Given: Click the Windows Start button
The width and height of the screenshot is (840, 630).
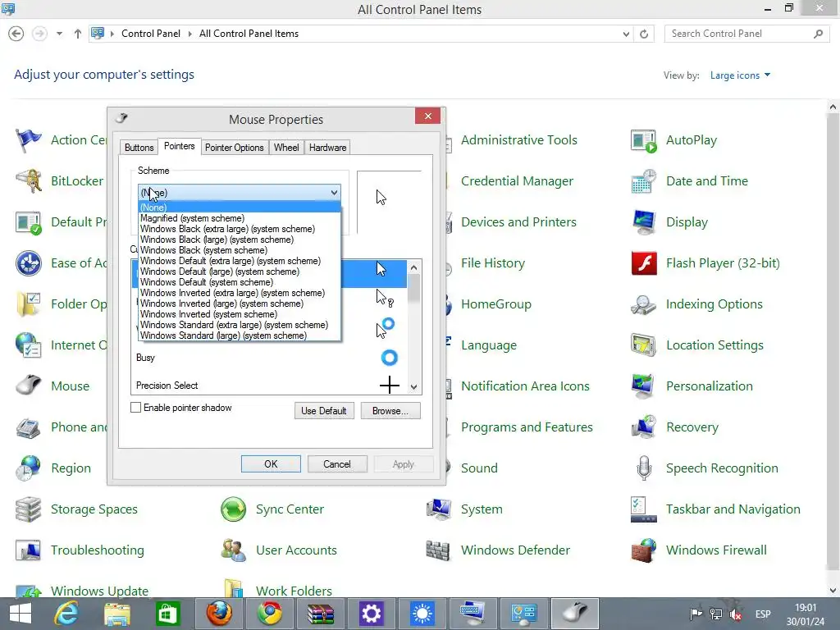Looking at the screenshot, I should click(x=21, y=614).
